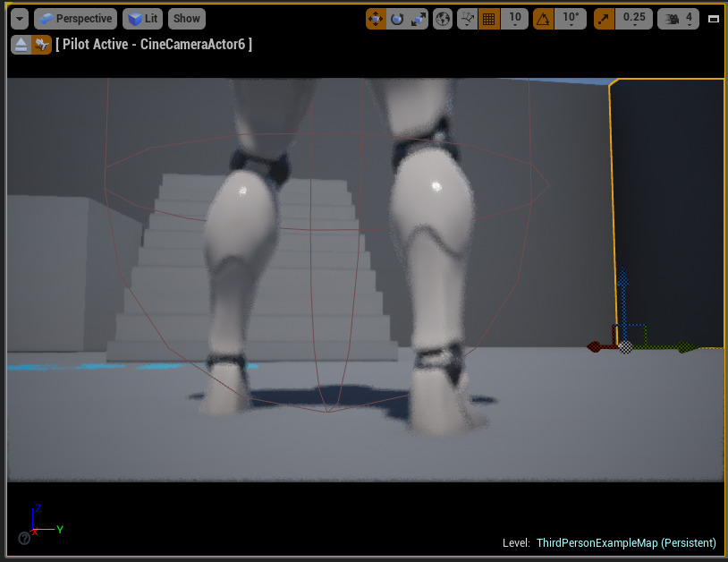Screen dimensions: 728x562
Task: Open the viewport options dropdown arrow
Action: pyautogui.click(x=19, y=19)
